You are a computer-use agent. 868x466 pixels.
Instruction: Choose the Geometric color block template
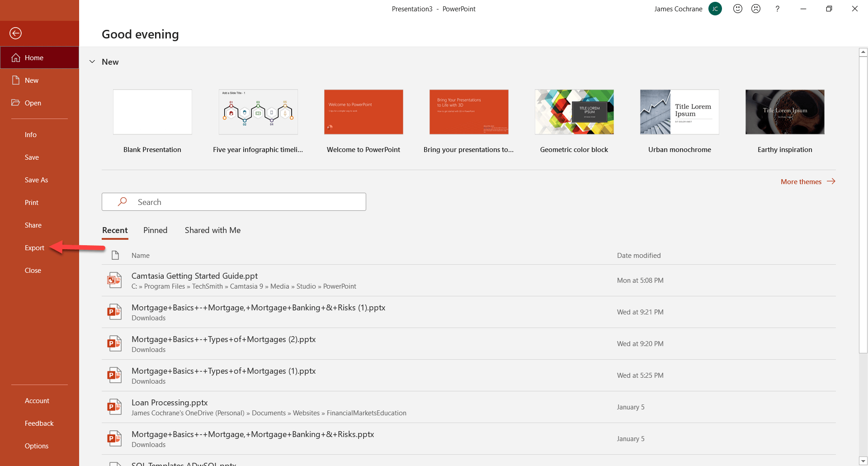point(574,112)
